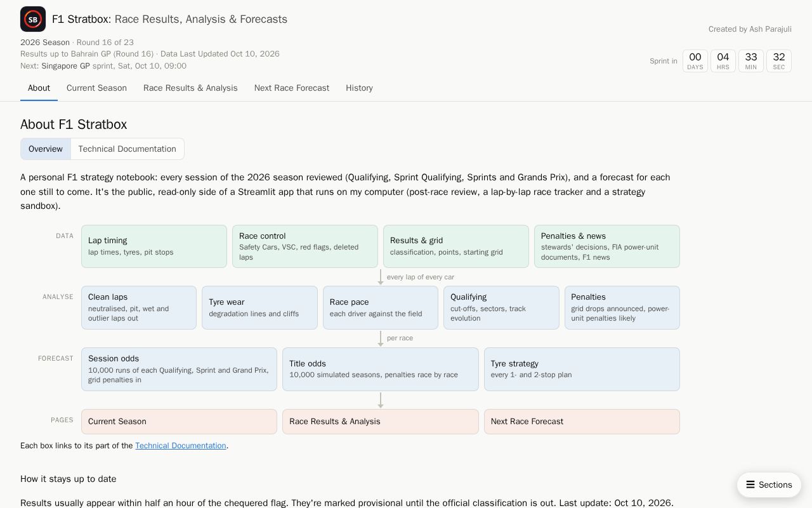Open the Tyre strategy box
The width and height of the screenshot is (812, 508).
582,369
